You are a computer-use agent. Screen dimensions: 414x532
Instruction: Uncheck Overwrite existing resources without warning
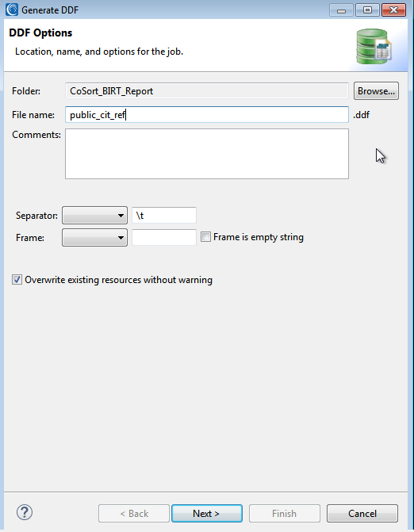tap(17, 280)
